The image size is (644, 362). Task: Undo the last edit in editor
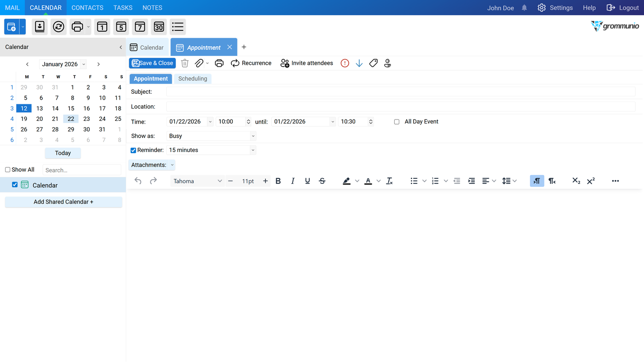(138, 181)
